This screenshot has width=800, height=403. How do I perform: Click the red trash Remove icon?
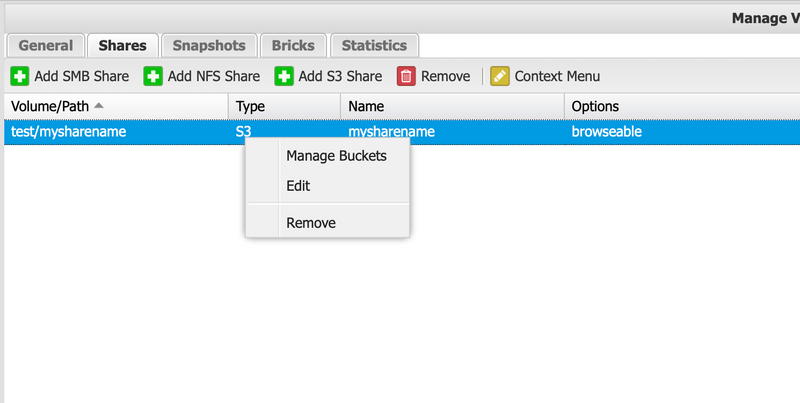[406, 76]
